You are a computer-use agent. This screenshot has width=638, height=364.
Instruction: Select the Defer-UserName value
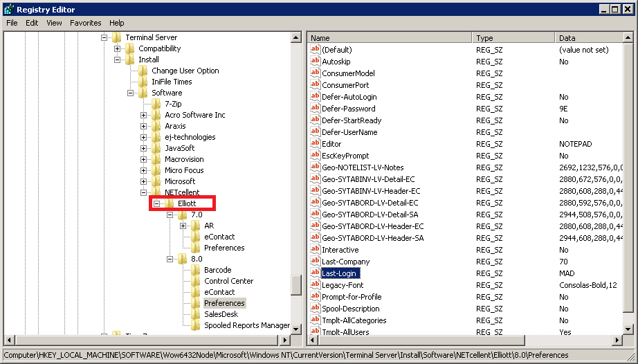pyautogui.click(x=349, y=132)
